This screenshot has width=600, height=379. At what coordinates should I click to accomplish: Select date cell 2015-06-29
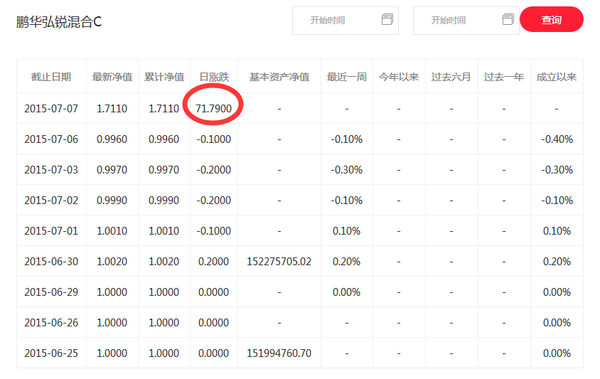tap(51, 292)
